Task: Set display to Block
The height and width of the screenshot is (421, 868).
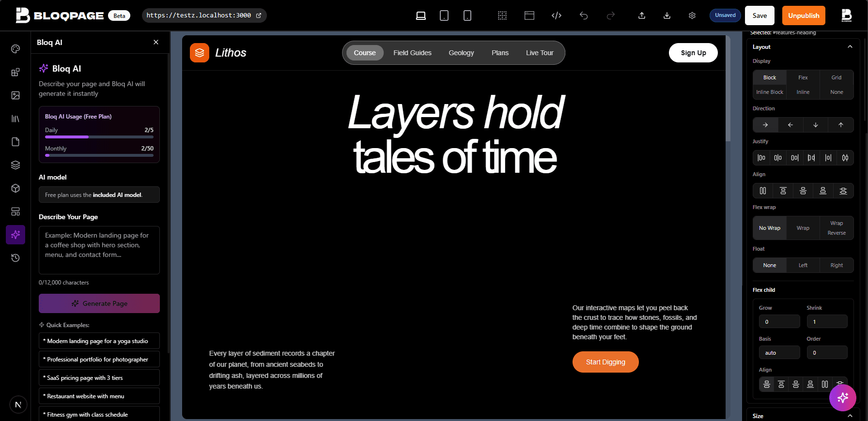Action: [770, 77]
